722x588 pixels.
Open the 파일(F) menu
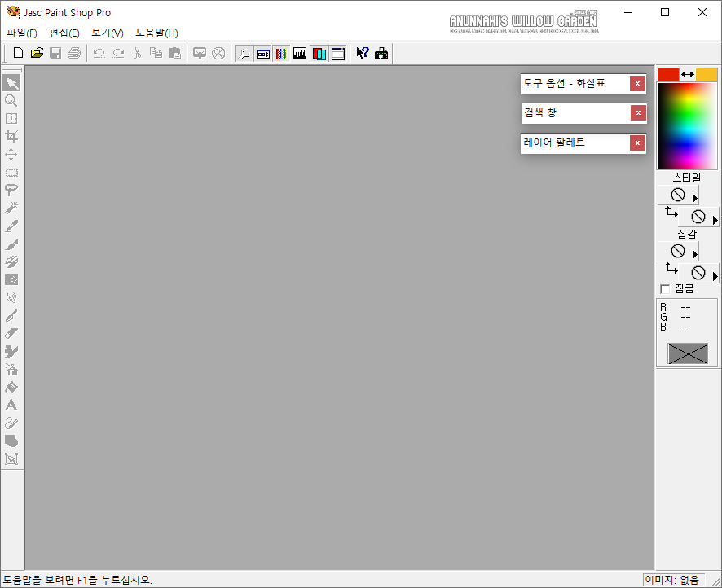pos(21,33)
